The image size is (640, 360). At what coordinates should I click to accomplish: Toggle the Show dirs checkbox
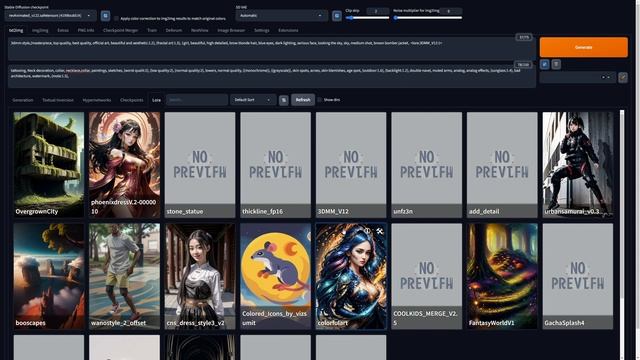click(320, 100)
